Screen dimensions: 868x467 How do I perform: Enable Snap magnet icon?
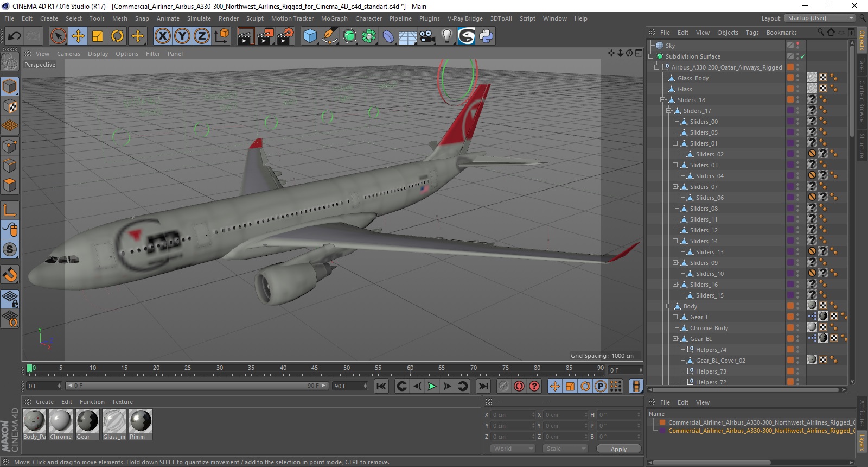(10, 275)
